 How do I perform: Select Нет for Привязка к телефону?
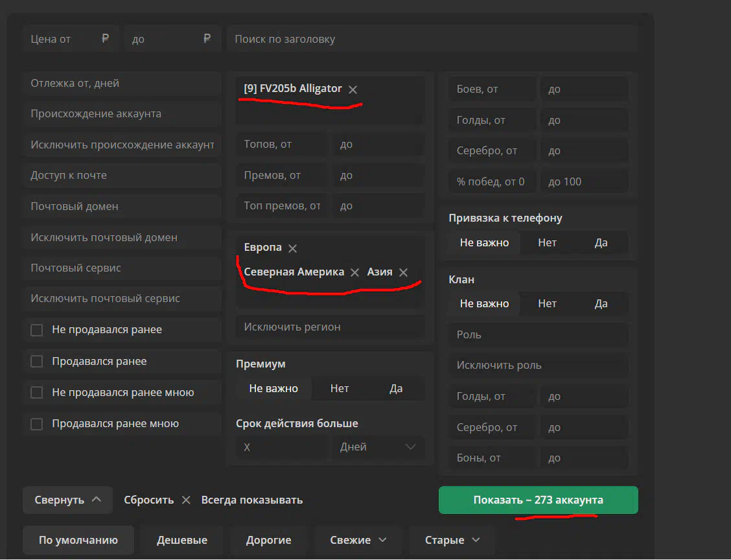547,242
